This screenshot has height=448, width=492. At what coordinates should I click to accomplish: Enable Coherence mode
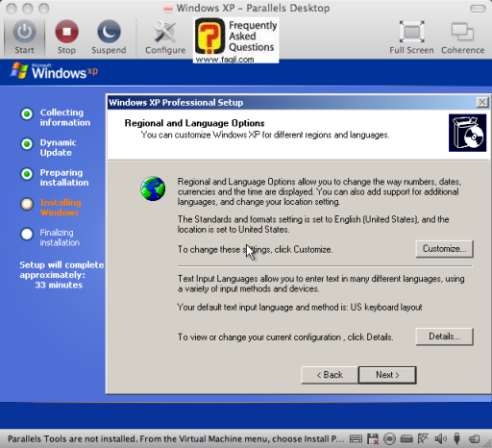tap(462, 32)
